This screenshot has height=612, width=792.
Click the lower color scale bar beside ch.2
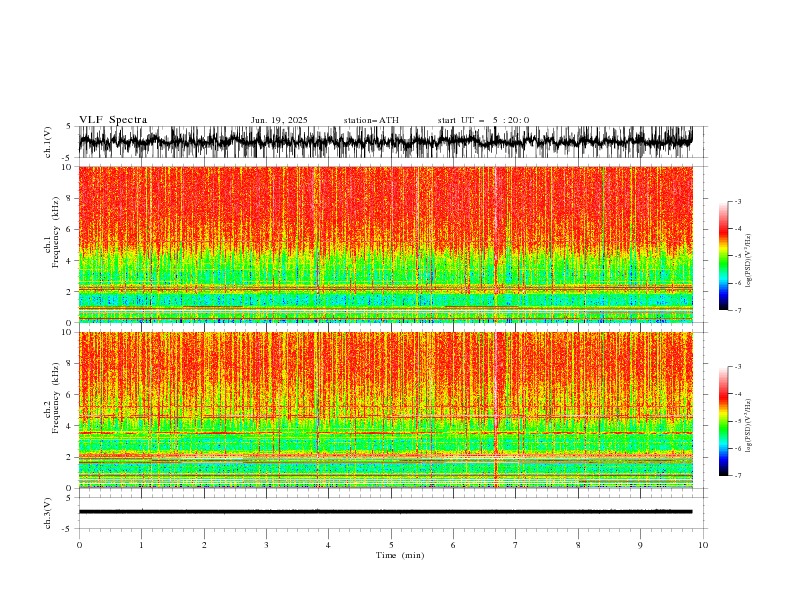723,421
